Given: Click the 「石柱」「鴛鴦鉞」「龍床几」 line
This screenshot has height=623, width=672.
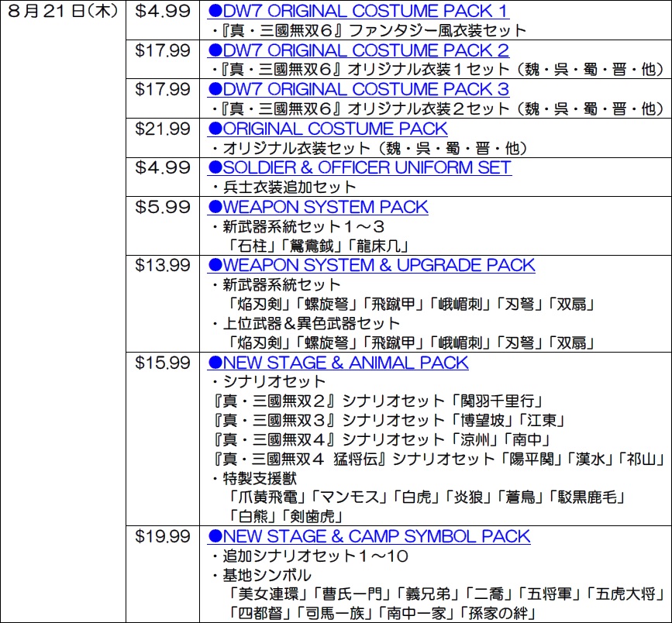Looking at the screenshot, I should (318, 246).
